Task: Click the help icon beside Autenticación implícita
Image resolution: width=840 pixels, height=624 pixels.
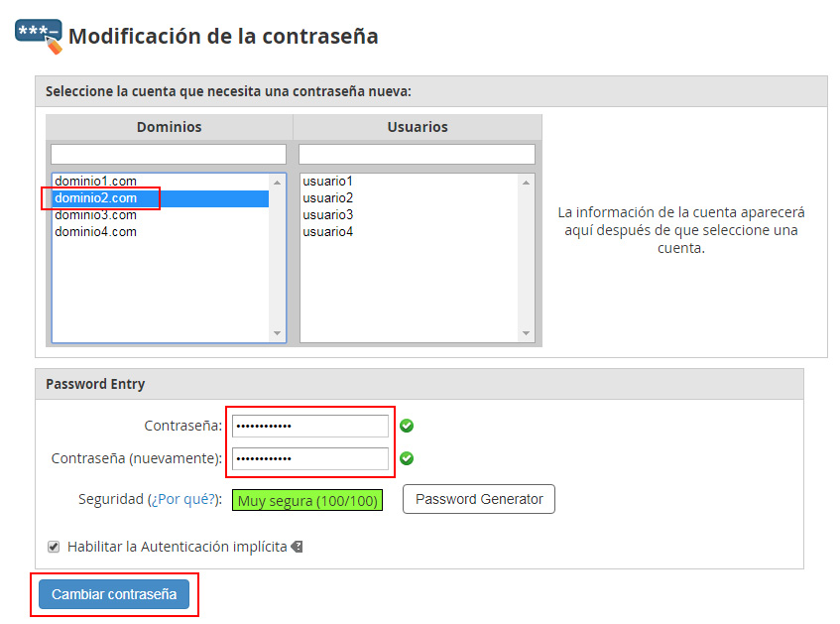Action: point(298,547)
